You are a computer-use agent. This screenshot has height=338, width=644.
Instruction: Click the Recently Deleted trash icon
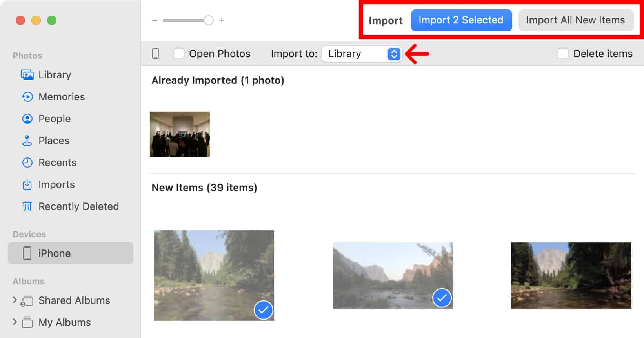(27, 206)
